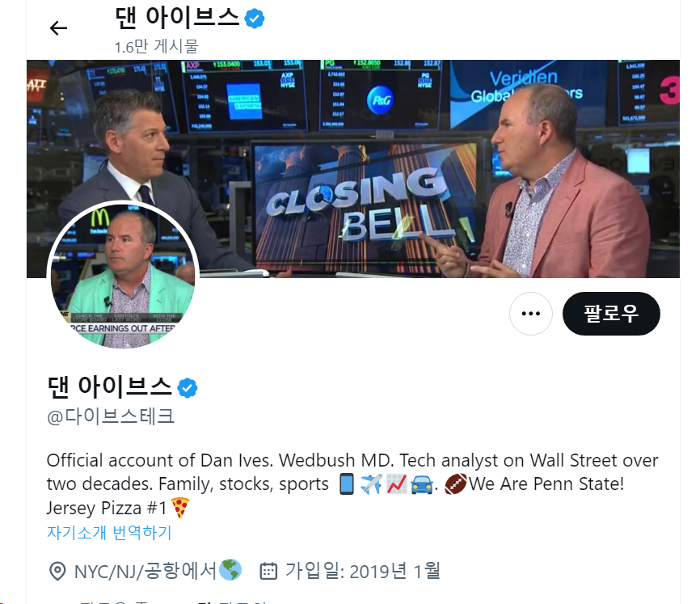Image resolution: width=700 pixels, height=604 pixels.
Task: Click the NYC/NJ location text
Action: (145, 571)
